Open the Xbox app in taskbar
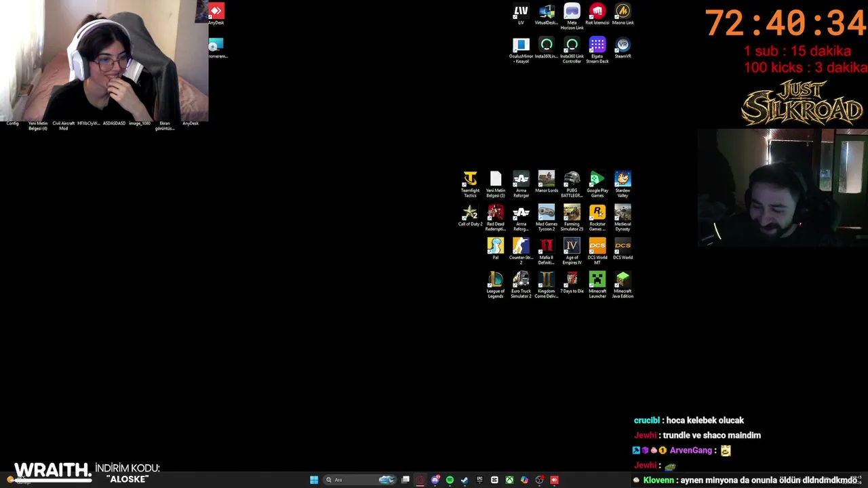 509,480
